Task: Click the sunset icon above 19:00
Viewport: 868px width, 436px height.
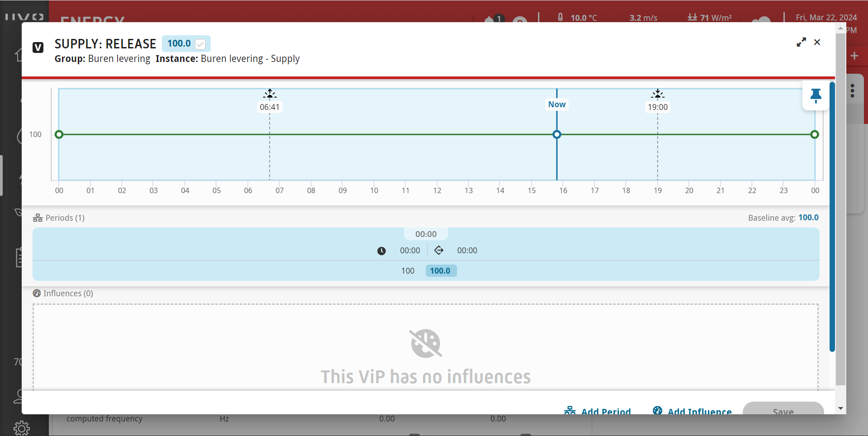Action: [x=658, y=94]
